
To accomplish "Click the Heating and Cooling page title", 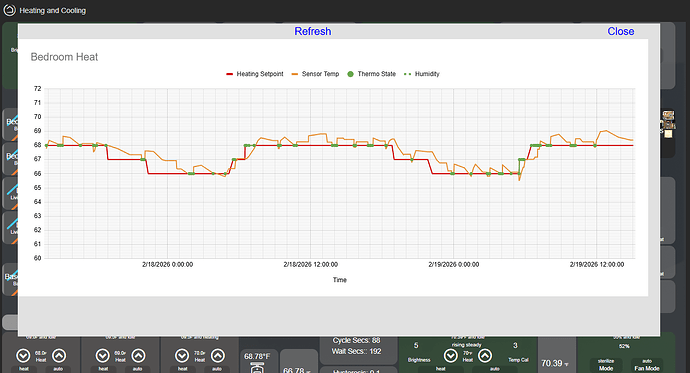I will tap(52, 10).
